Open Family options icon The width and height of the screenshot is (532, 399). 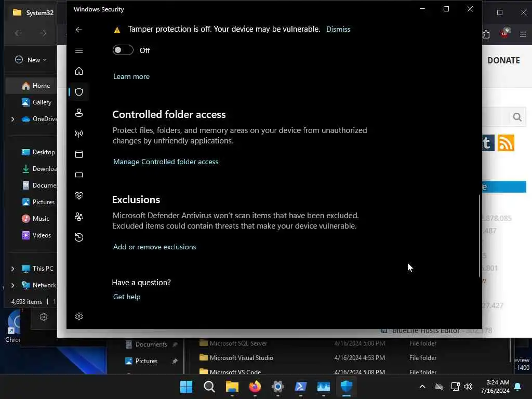tap(79, 217)
